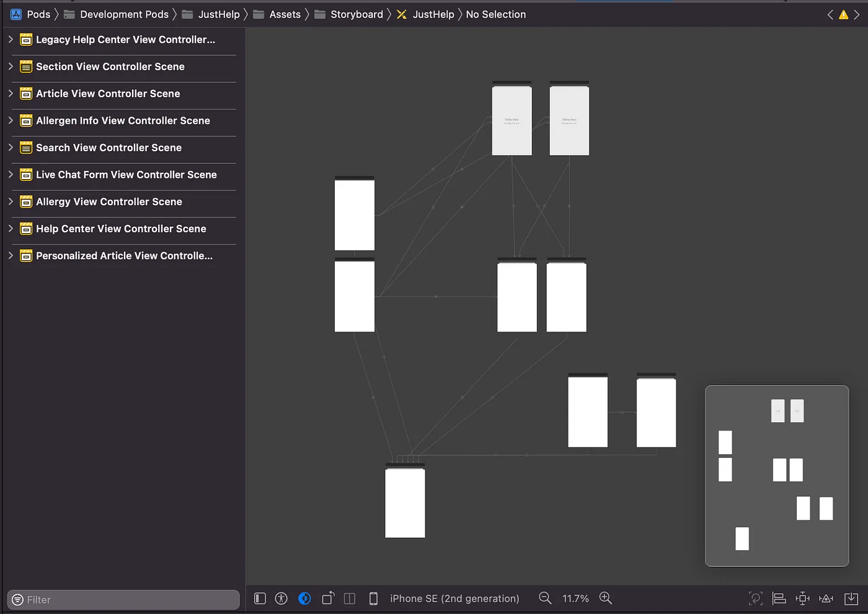Select Article View Controller scene icon

[x=26, y=94]
